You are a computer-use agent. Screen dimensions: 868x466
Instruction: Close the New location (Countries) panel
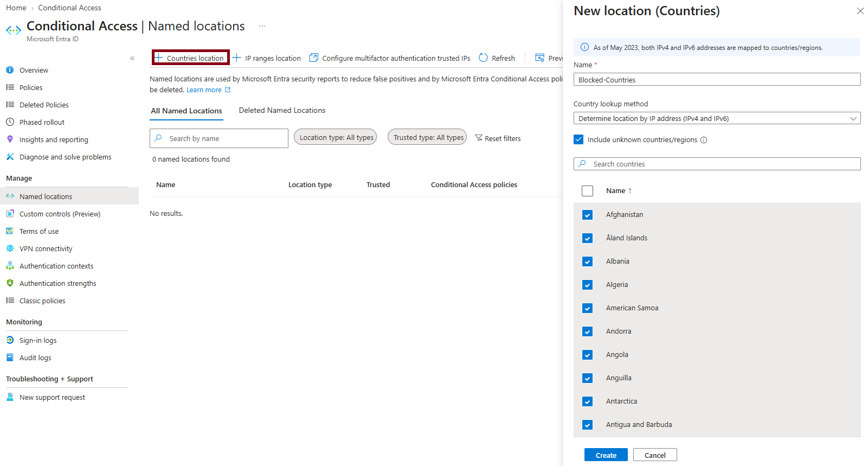tap(860, 11)
